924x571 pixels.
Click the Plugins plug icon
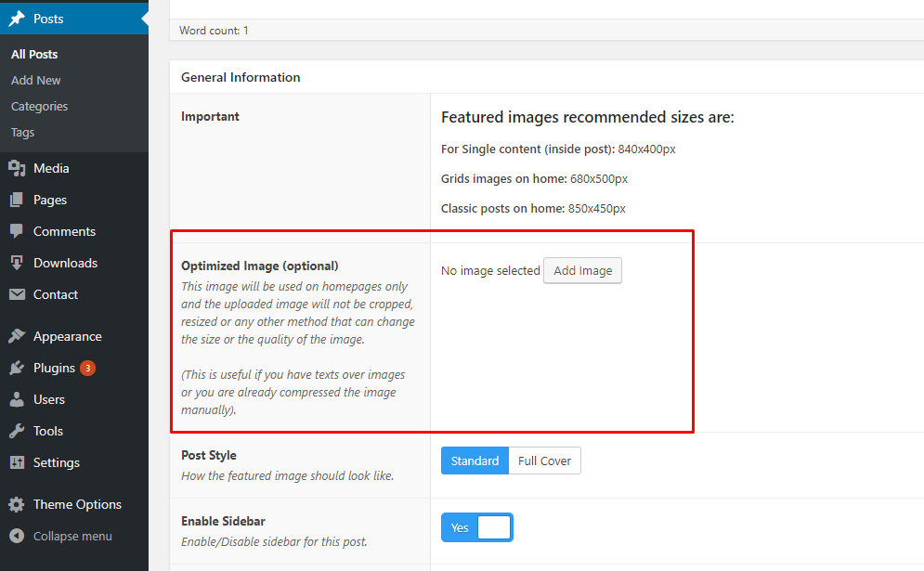point(17,368)
